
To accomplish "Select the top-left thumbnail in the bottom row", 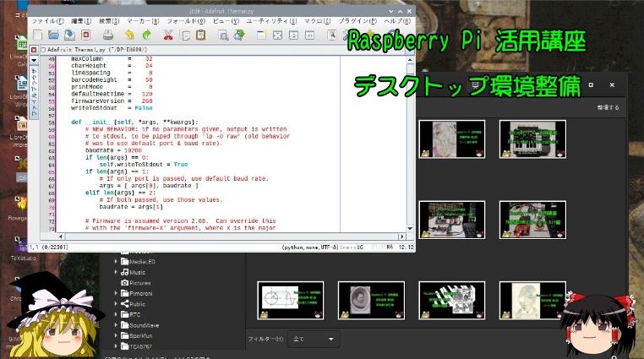I will tap(291, 301).
